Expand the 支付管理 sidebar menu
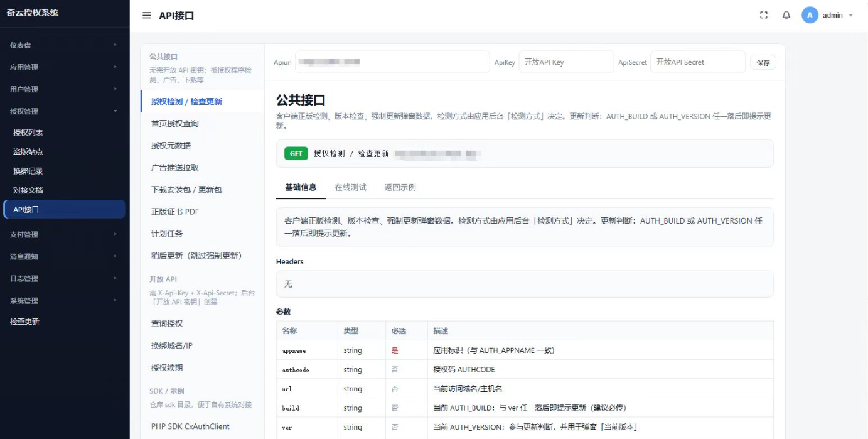 pos(65,234)
